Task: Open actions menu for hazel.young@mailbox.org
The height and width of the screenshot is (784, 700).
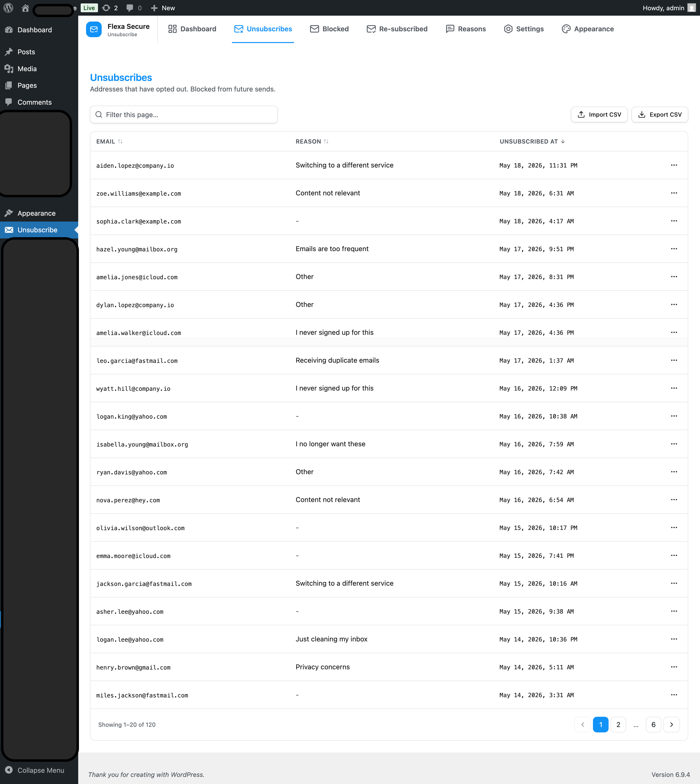Action: pyautogui.click(x=674, y=249)
